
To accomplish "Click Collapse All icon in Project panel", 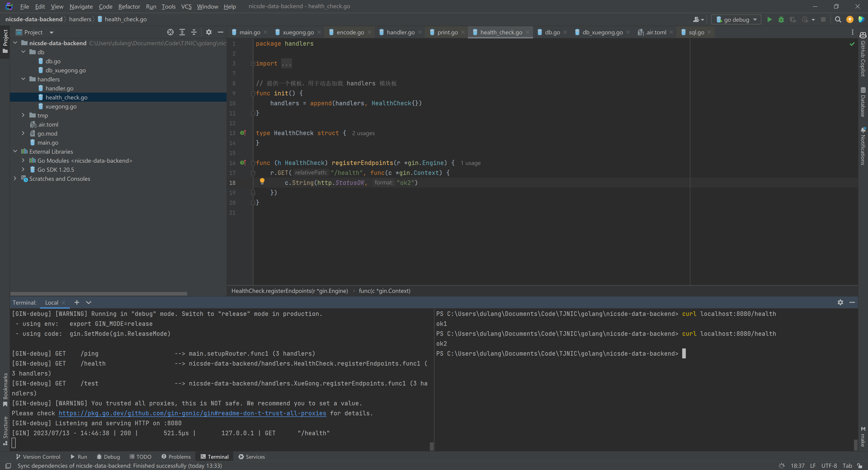I will 194,32.
